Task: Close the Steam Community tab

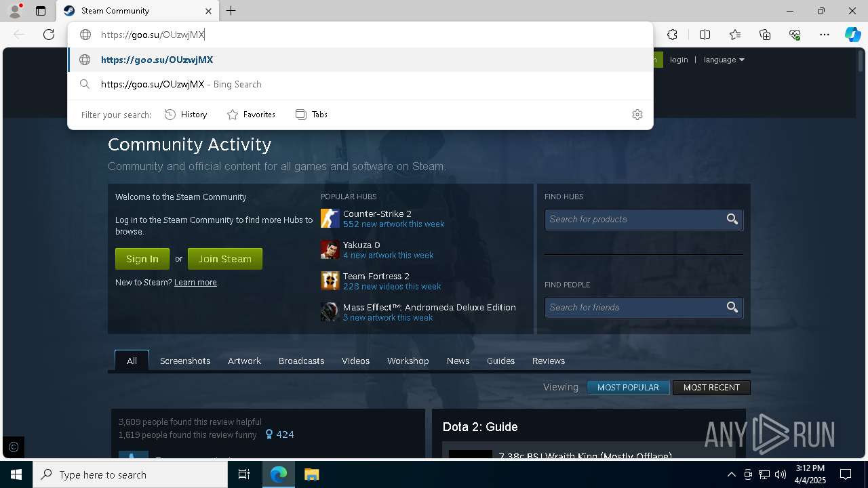Action: pos(209,11)
